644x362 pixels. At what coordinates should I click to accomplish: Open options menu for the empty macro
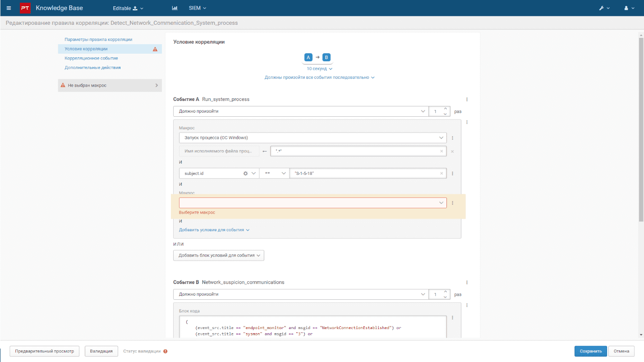tap(452, 203)
